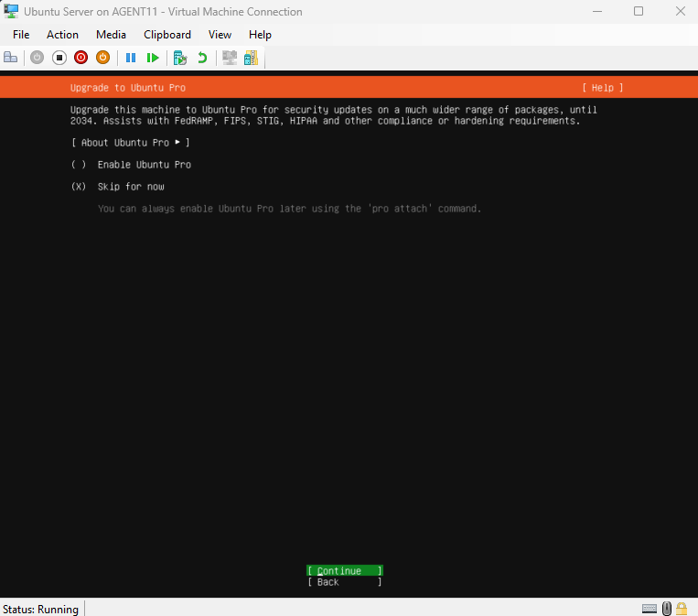Open the Media menu
The width and height of the screenshot is (698, 616).
tap(111, 35)
